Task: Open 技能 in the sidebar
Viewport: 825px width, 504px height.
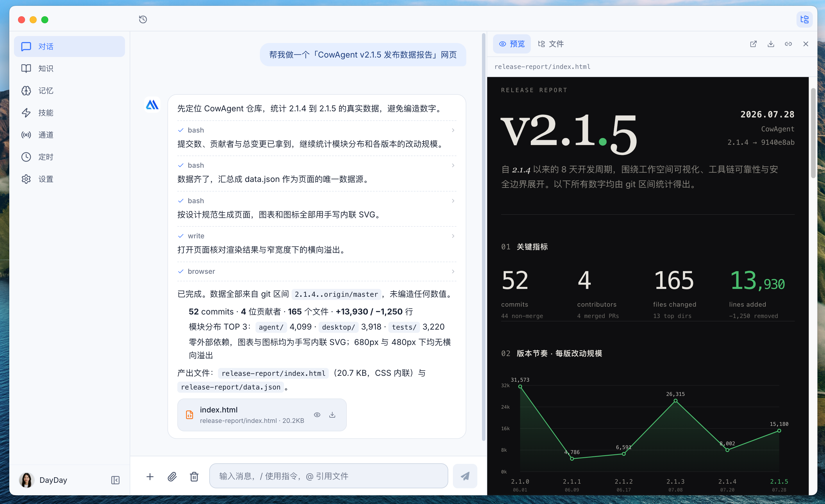Action: pyautogui.click(x=69, y=113)
